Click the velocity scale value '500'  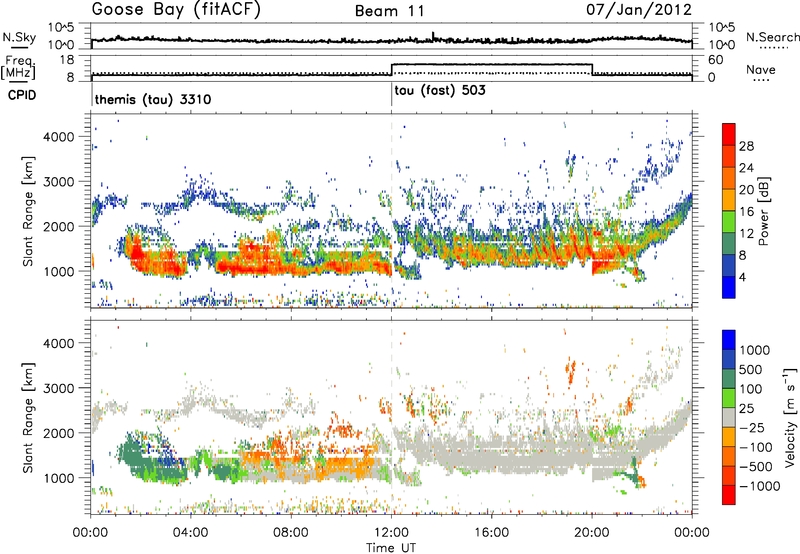tap(750, 369)
